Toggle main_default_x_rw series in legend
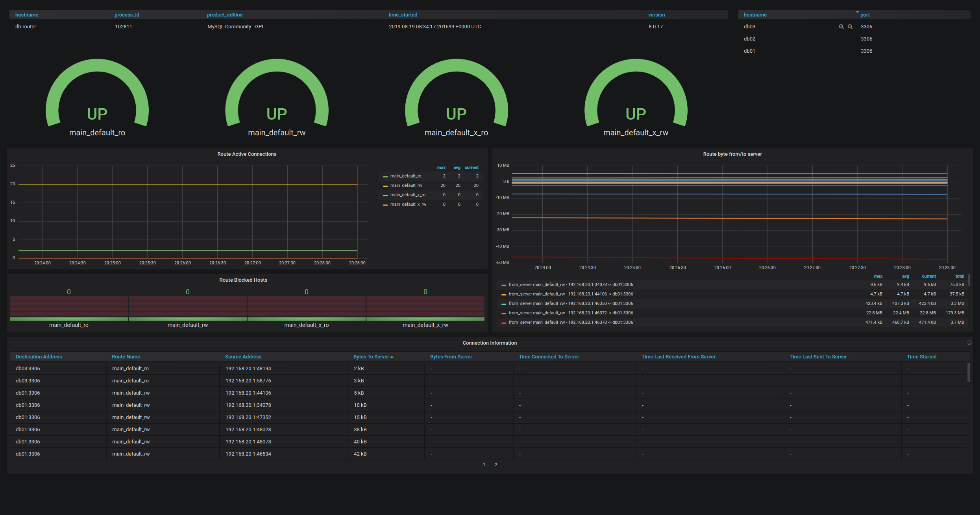 [408, 205]
